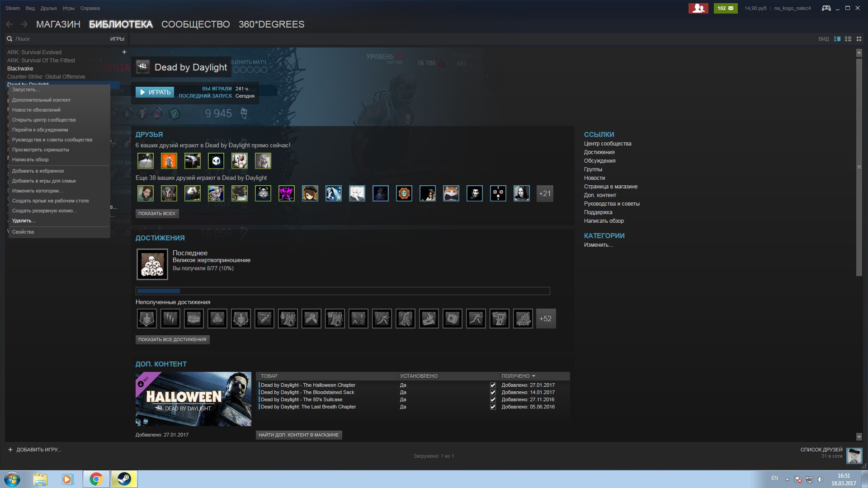Open the panda-face friend avatar
The height and width of the screenshot is (488, 868).
pyautogui.click(x=216, y=161)
